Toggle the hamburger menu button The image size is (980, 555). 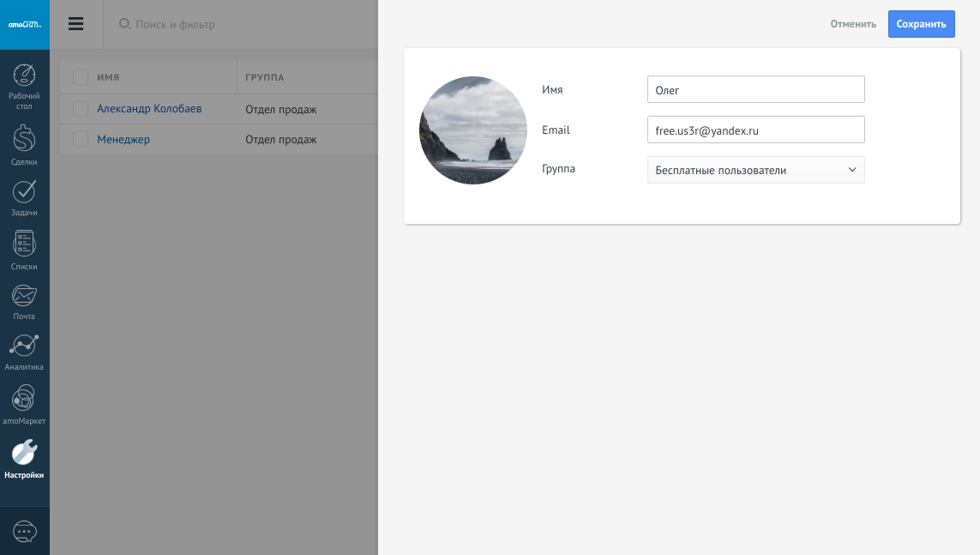pos(76,24)
